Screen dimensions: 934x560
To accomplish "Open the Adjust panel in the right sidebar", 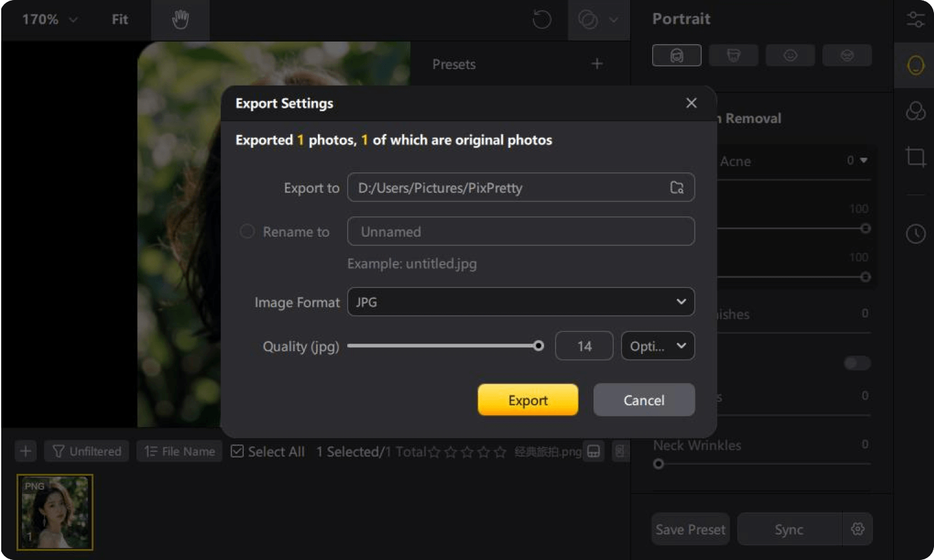I will (x=915, y=18).
